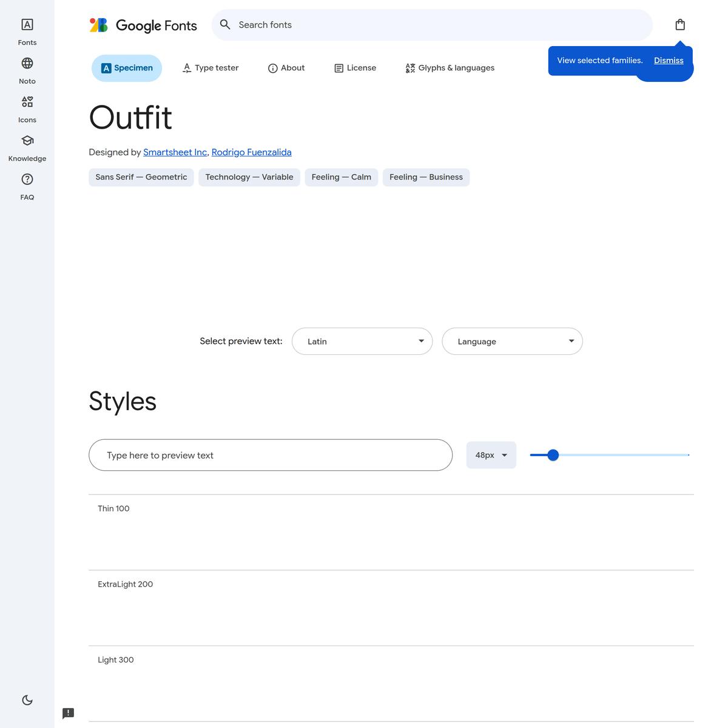728x728 pixels.
Task: Toggle dark mode moon icon
Action: click(27, 700)
